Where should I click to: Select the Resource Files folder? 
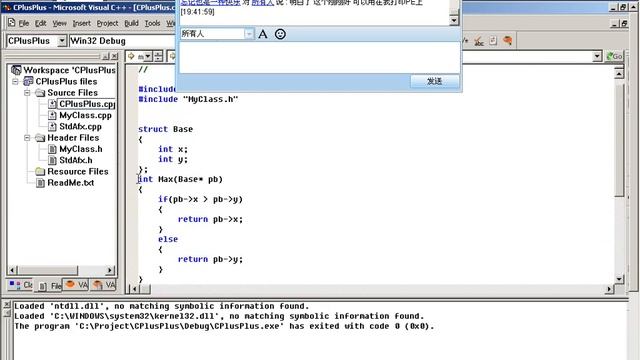click(x=78, y=171)
